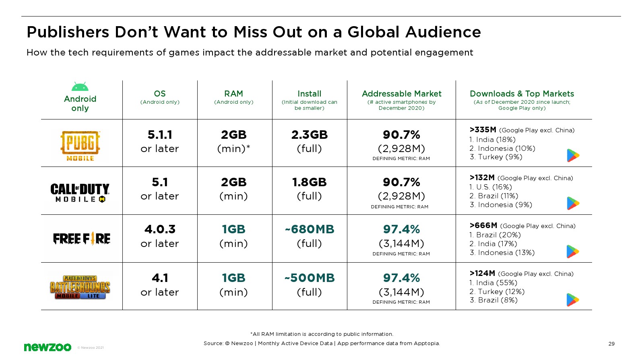
Task: Click the Free Fire logo
Action: coord(82,239)
